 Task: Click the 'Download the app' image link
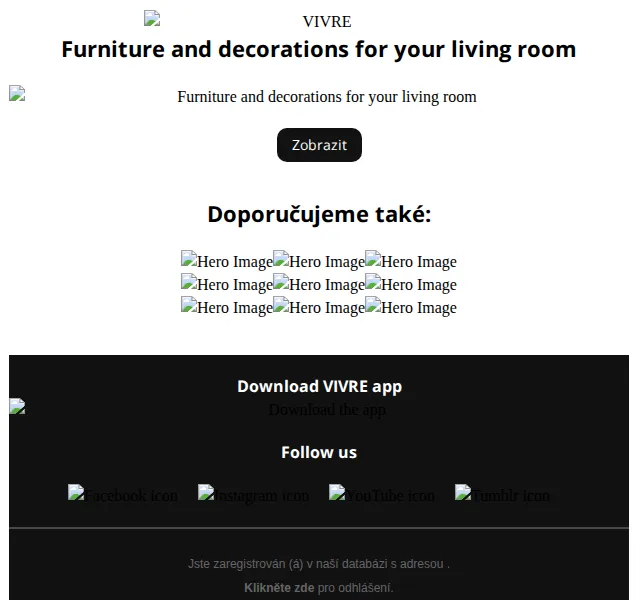pos(319,409)
